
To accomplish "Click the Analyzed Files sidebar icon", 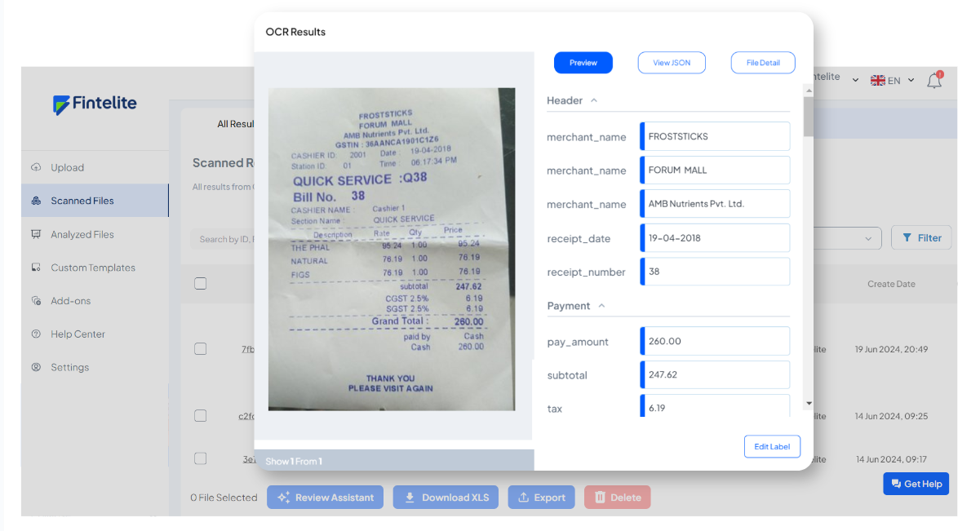I will tap(36, 234).
